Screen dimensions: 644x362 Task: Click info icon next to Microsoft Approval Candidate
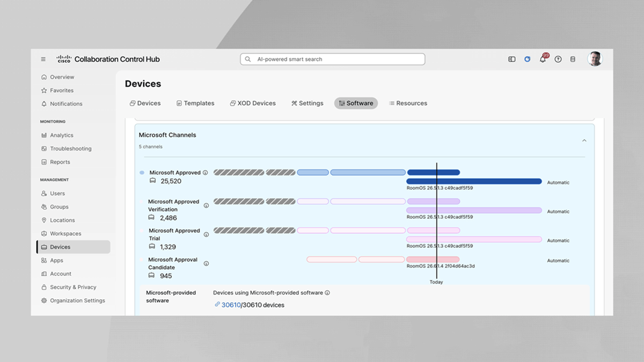pos(206,263)
